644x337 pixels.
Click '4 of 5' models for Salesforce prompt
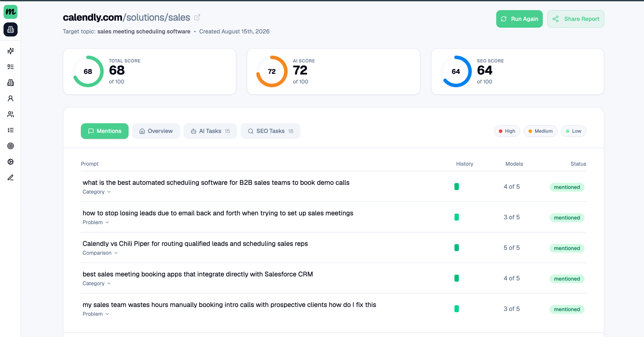pyautogui.click(x=511, y=279)
